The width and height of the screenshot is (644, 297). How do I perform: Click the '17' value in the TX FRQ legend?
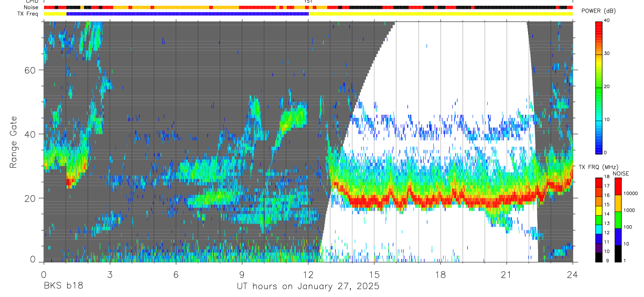[607, 186]
